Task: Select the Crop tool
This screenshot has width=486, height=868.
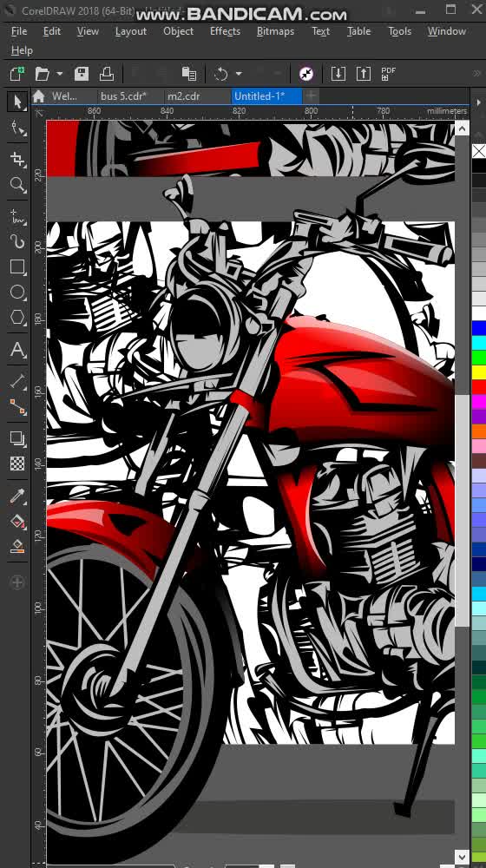Action: tap(17, 160)
